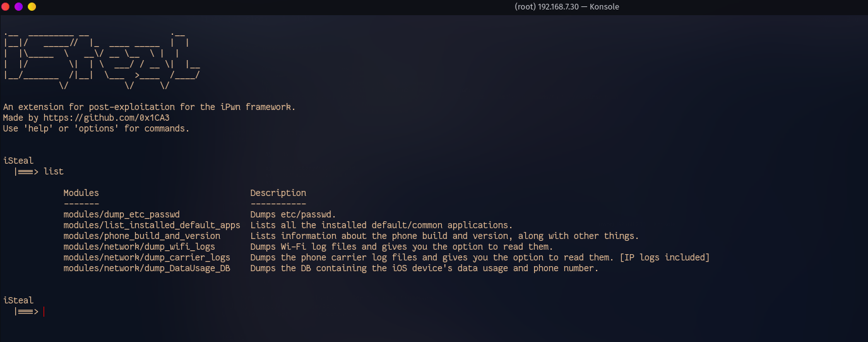The height and width of the screenshot is (342, 868).
Task: Click the Wi-Fi log files description
Action: [402, 247]
